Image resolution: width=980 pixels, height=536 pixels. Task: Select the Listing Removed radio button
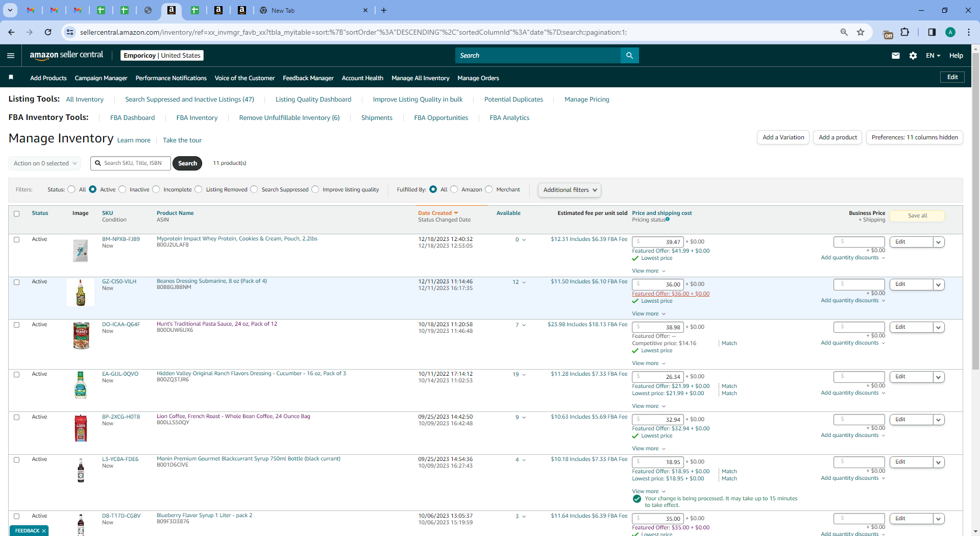[x=199, y=189]
